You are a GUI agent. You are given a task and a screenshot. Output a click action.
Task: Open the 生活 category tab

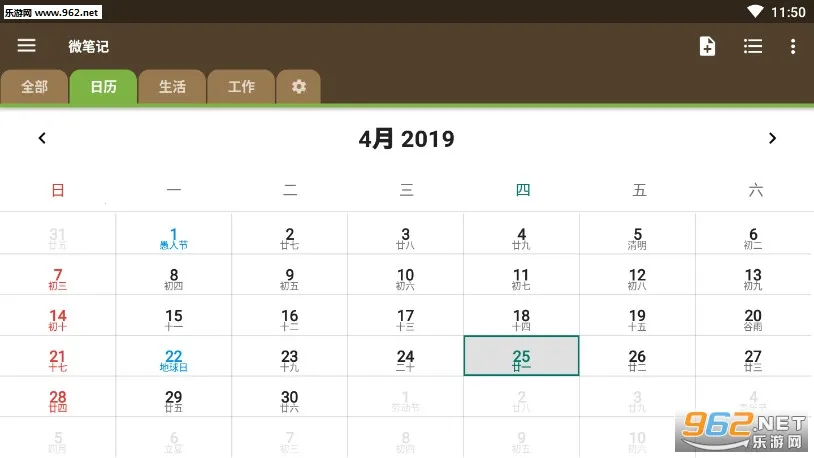[x=172, y=87]
